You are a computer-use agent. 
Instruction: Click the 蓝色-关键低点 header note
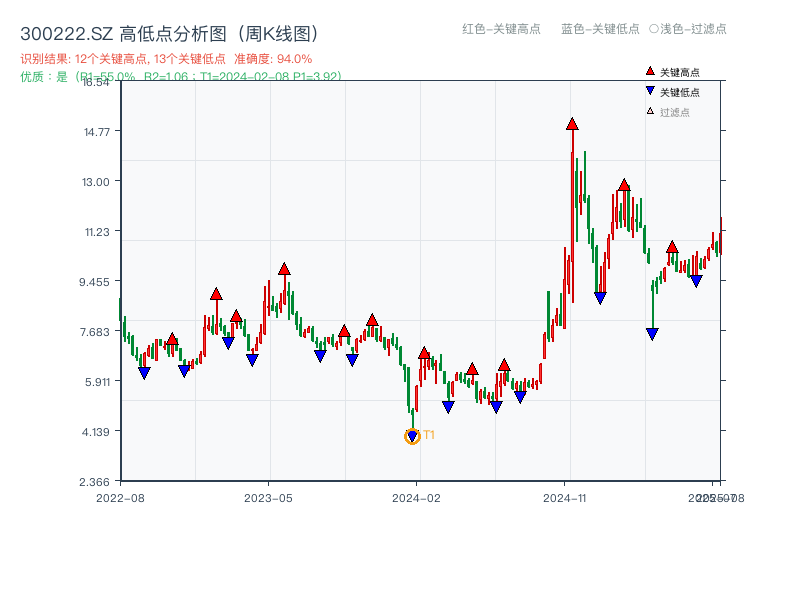600,29
